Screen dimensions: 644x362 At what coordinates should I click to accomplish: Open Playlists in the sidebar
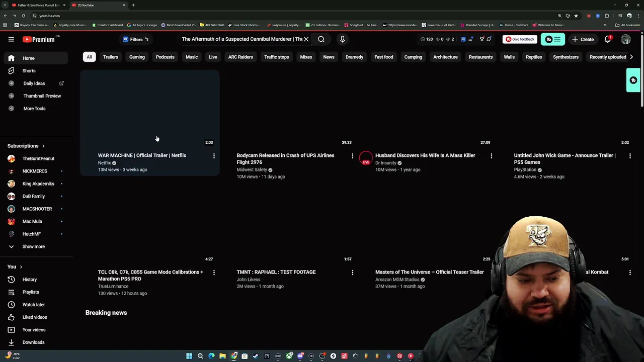36,292
